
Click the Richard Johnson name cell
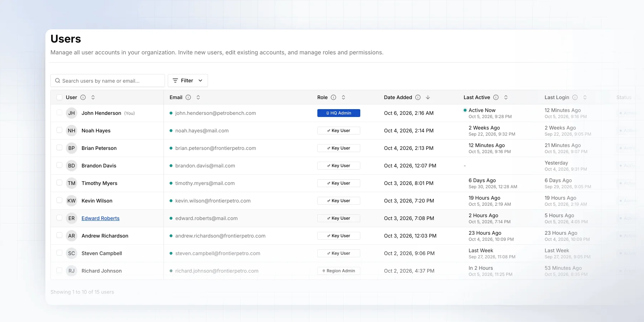(102, 271)
